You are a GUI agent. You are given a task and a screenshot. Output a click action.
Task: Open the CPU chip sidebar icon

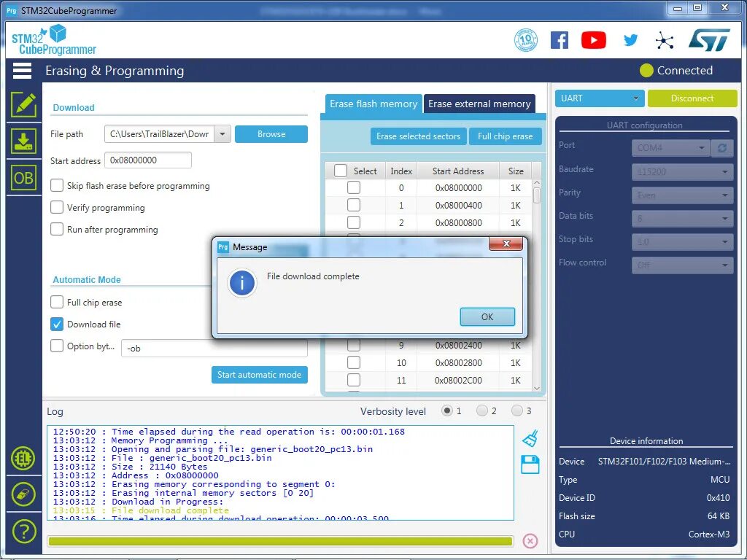(23, 458)
